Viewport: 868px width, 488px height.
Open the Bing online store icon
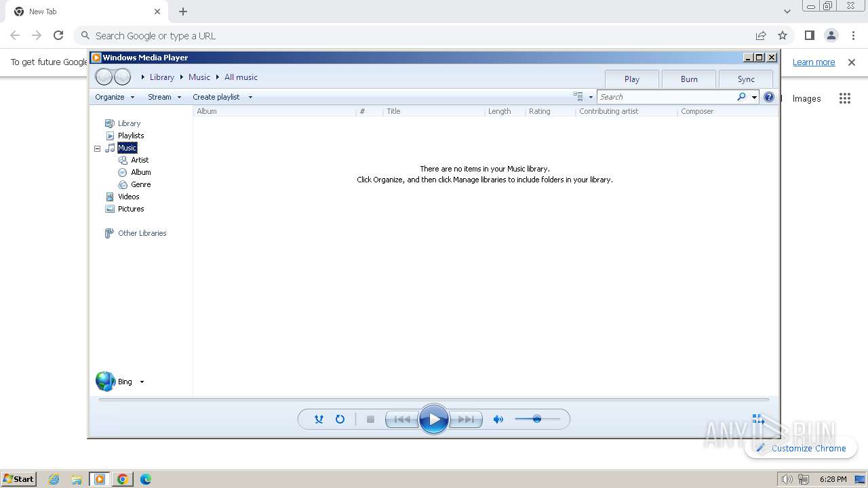(105, 382)
